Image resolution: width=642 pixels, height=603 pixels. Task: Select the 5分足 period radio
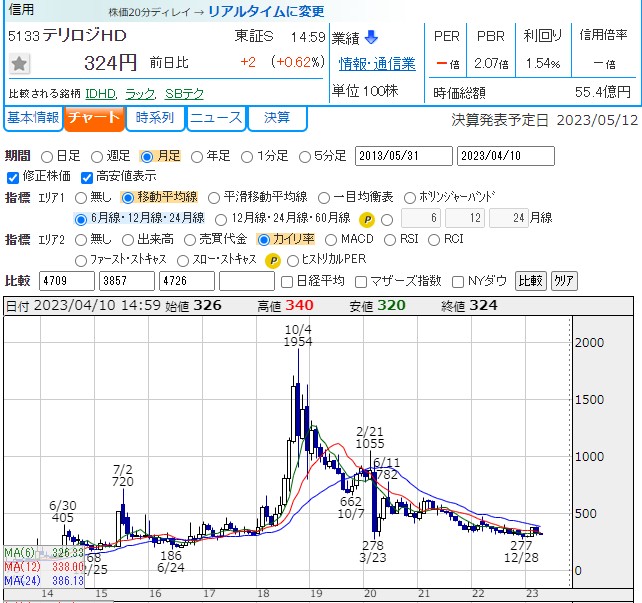tap(305, 157)
